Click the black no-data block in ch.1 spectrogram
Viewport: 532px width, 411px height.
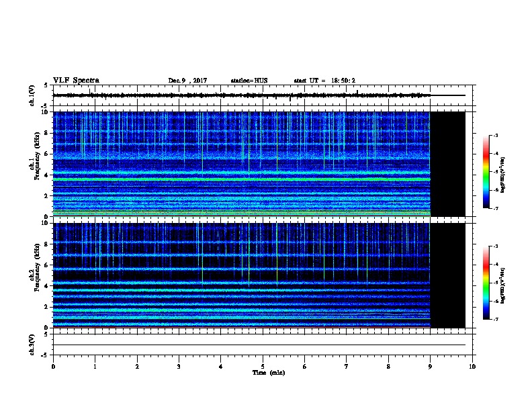(448, 164)
